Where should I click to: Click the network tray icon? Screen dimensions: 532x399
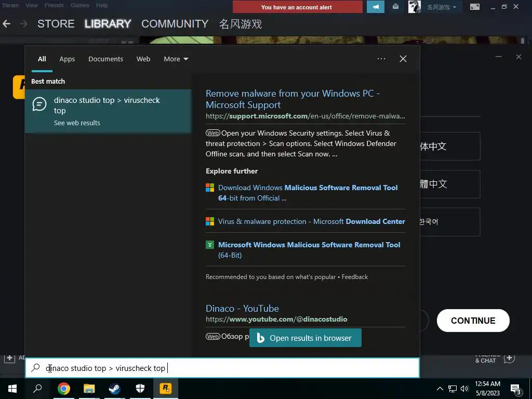tap(453, 389)
